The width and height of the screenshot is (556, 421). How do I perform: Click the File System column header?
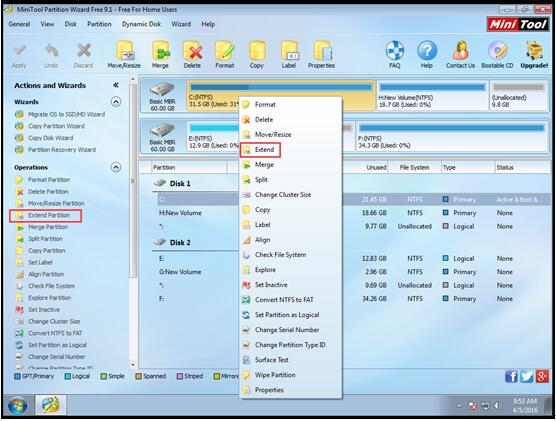pyautogui.click(x=414, y=167)
